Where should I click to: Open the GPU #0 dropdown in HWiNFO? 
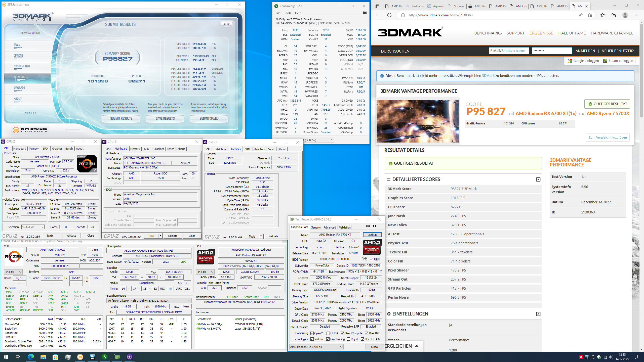tap(205, 272)
